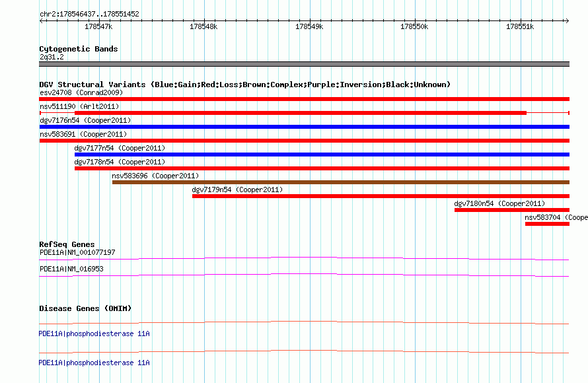This screenshot has height=383, width=588.
Task: Click the 2q31.2 band label
Action: point(52,57)
